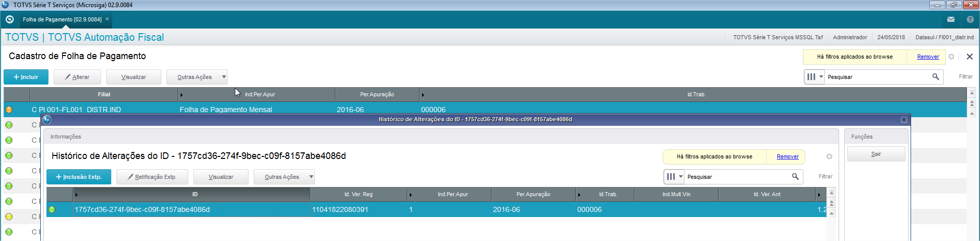Open Histórico dialog settings gear icon
The width and height of the screenshot is (980, 241).
[829, 156]
